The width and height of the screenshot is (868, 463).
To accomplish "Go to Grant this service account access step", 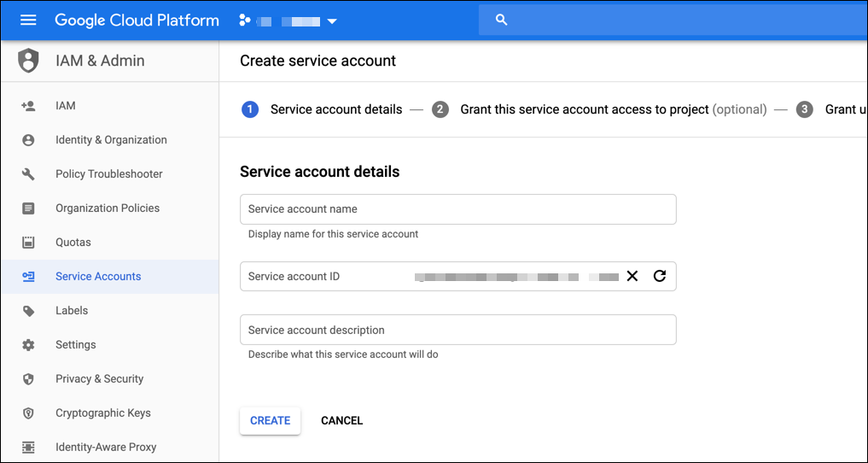I will click(614, 109).
